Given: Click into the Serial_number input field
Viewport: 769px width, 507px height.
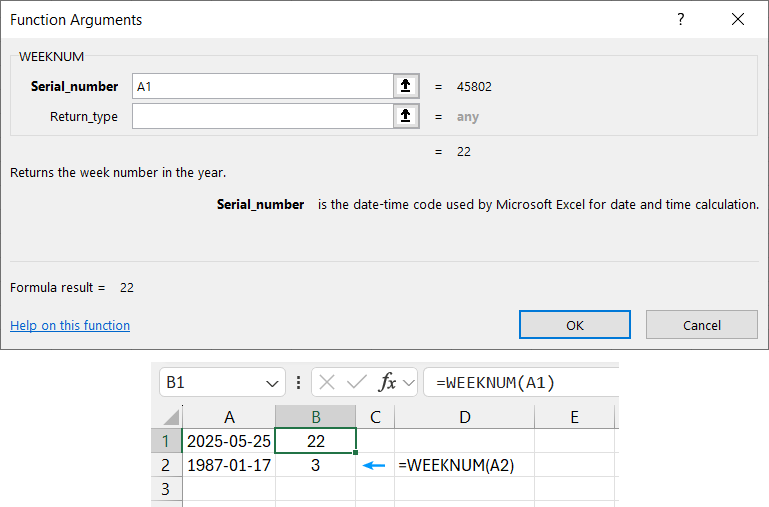Looking at the screenshot, I should 263,86.
